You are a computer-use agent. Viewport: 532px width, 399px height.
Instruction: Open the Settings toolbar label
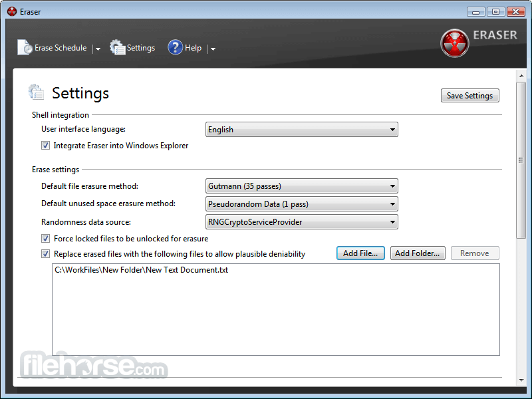(x=141, y=48)
